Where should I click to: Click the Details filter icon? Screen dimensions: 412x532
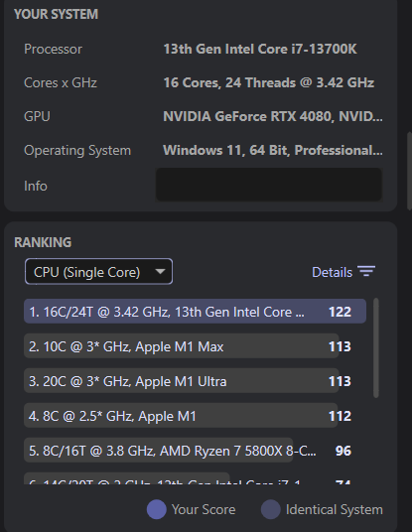(x=366, y=271)
